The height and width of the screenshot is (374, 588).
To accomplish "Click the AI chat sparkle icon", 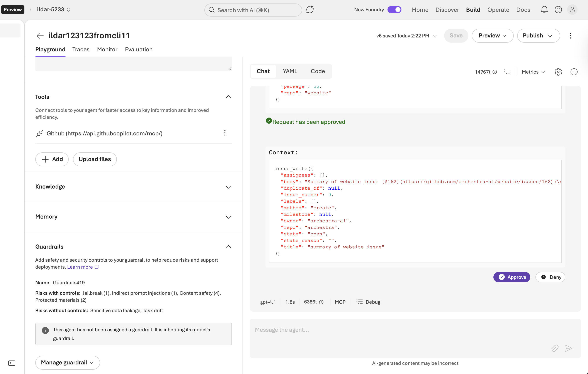I will tap(310, 10).
